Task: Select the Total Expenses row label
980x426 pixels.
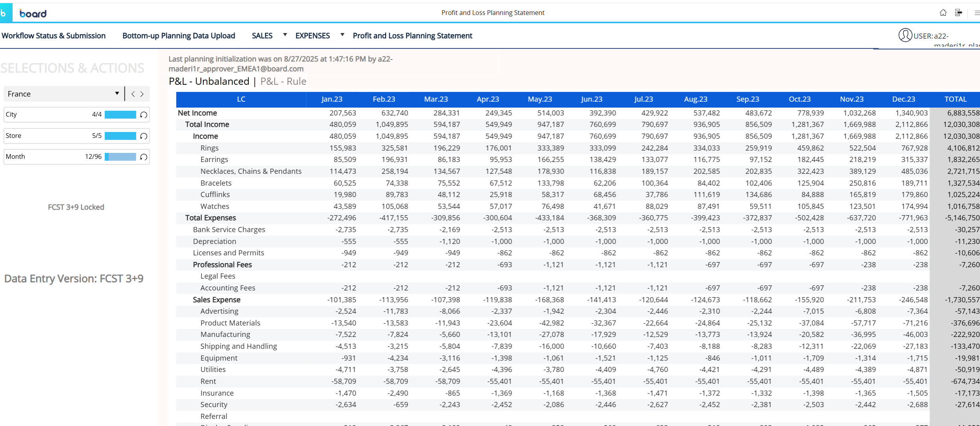Action: pyautogui.click(x=211, y=218)
